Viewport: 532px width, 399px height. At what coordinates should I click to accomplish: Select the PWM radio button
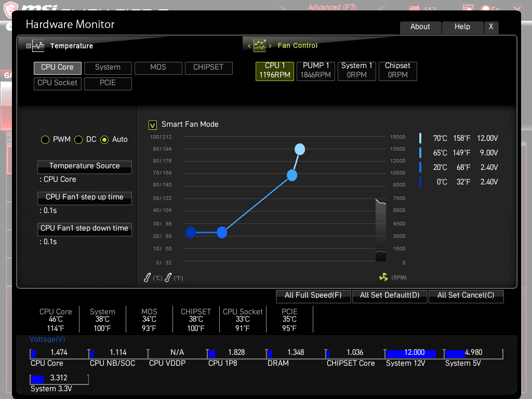(45, 140)
